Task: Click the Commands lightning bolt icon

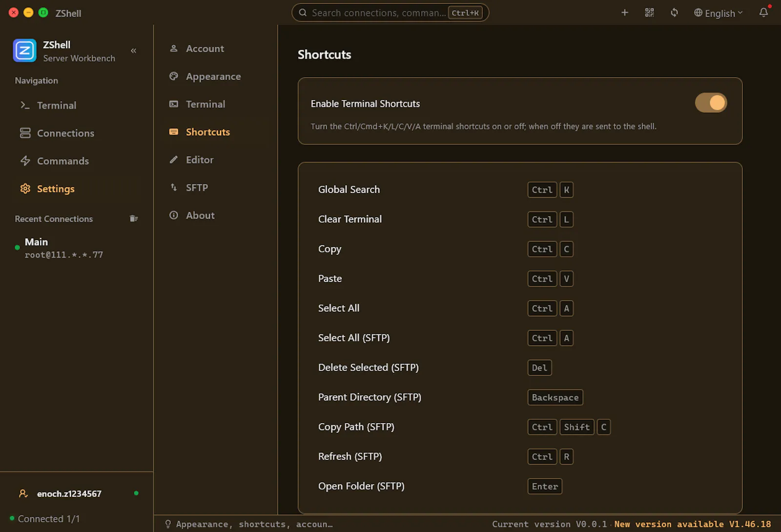Action: coord(25,161)
